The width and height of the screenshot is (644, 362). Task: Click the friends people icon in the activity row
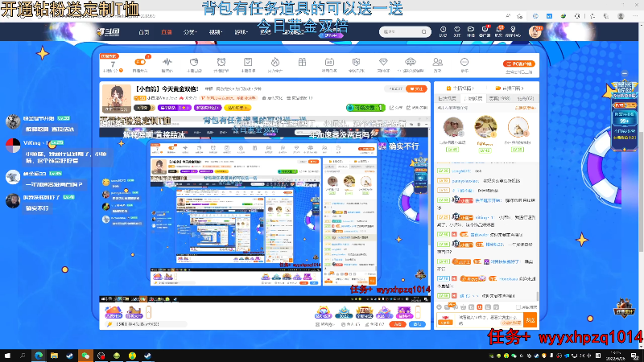click(437, 63)
